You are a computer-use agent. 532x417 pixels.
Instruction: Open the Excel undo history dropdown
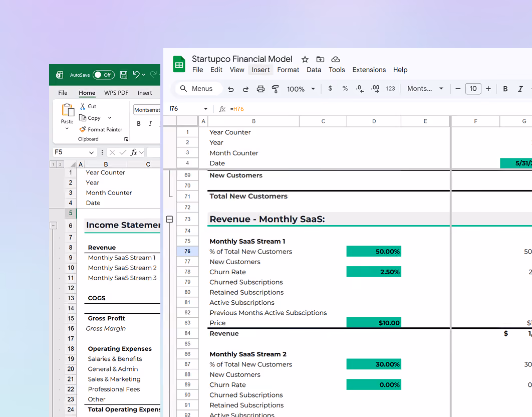click(x=143, y=75)
